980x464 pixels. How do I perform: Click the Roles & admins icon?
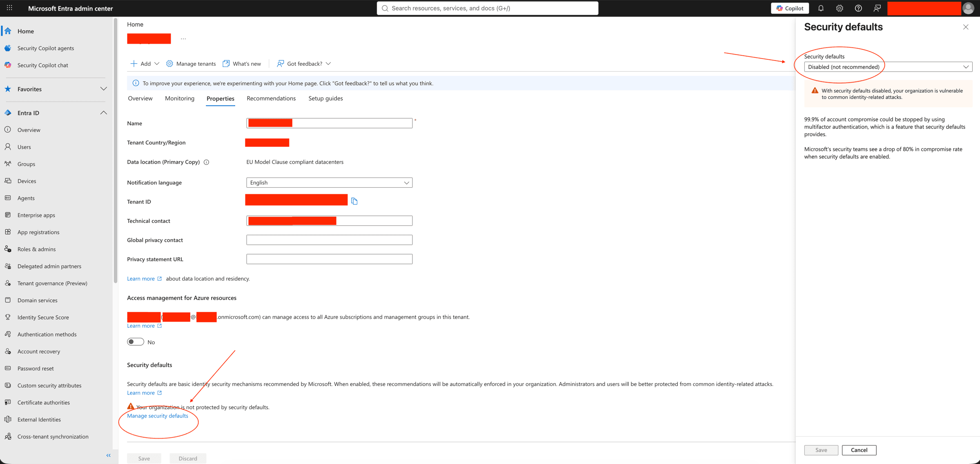tap(8, 249)
